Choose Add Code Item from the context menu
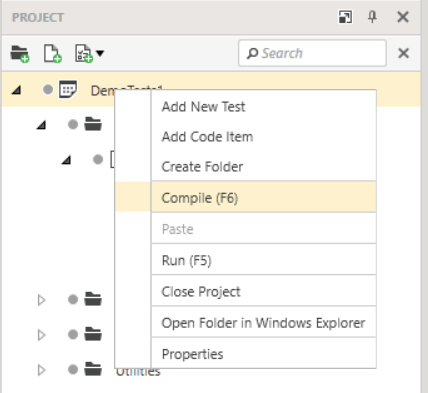Image resolution: width=428 pixels, height=393 pixels. pyautogui.click(x=246, y=137)
